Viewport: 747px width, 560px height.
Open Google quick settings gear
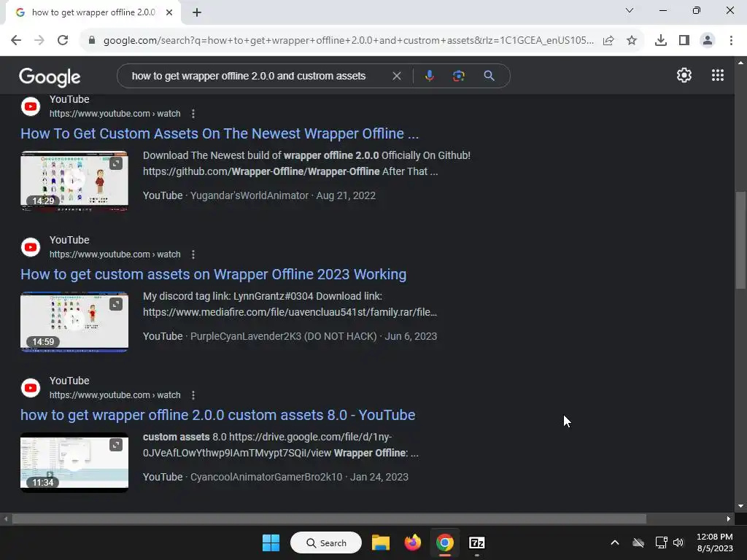point(684,75)
